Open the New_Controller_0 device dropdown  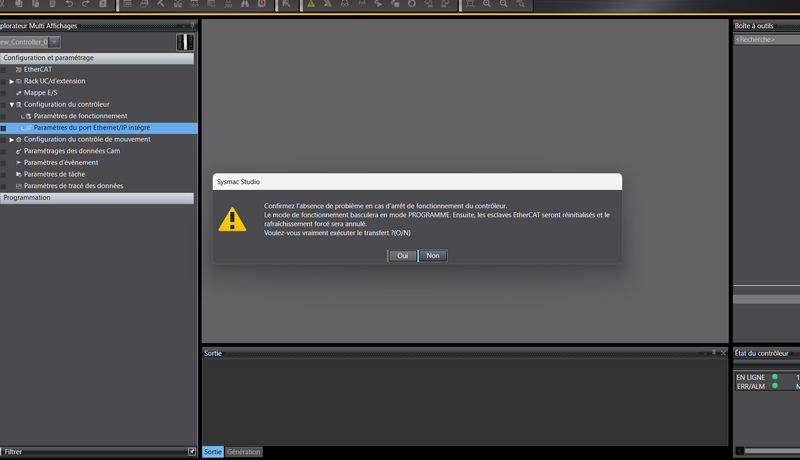(54, 42)
